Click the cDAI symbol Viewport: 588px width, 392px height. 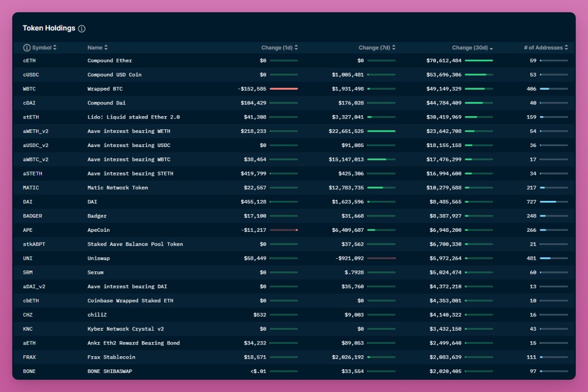[x=29, y=103]
